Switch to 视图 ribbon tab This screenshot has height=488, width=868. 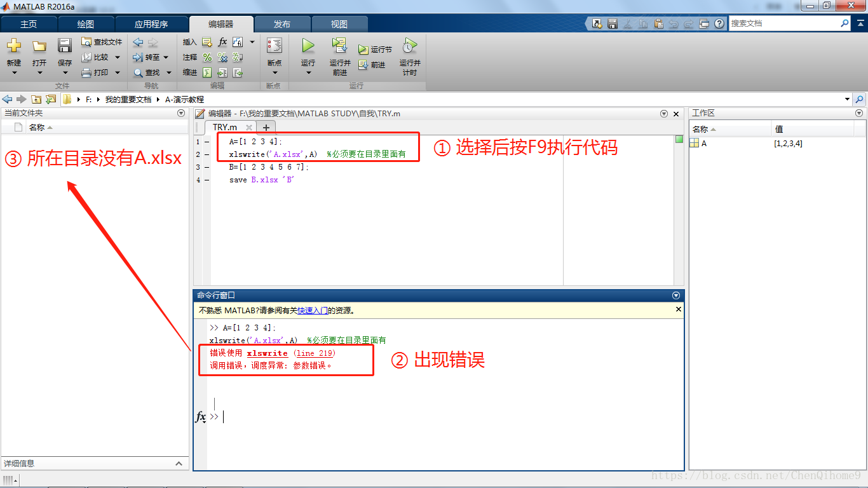(x=339, y=24)
